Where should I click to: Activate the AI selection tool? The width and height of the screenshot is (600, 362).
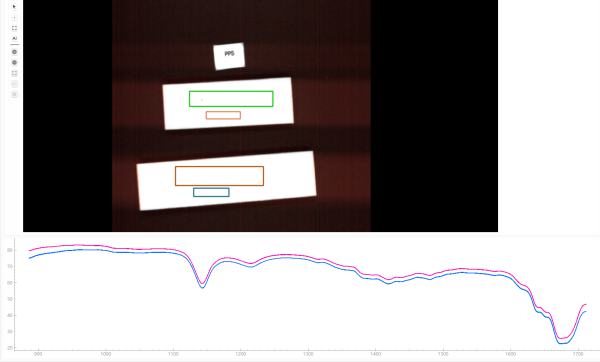point(14,39)
